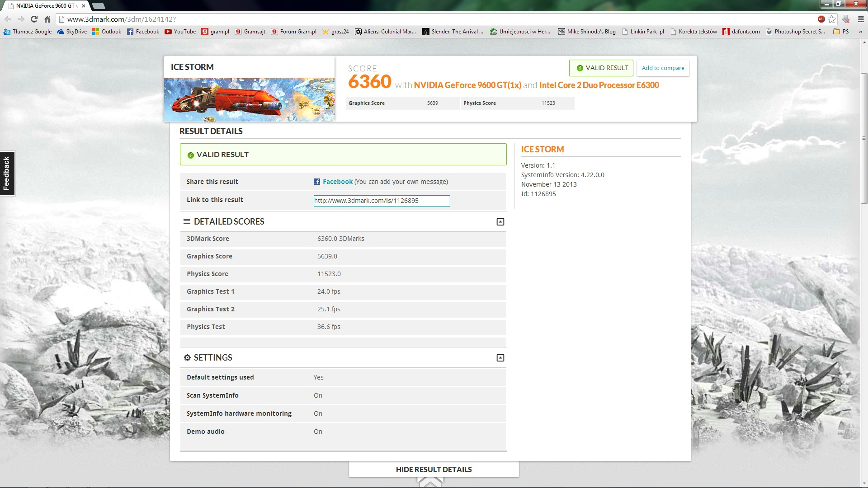Open the PS bookmarks folder
The image size is (868, 488).
pyautogui.click(x=841, y=32)
